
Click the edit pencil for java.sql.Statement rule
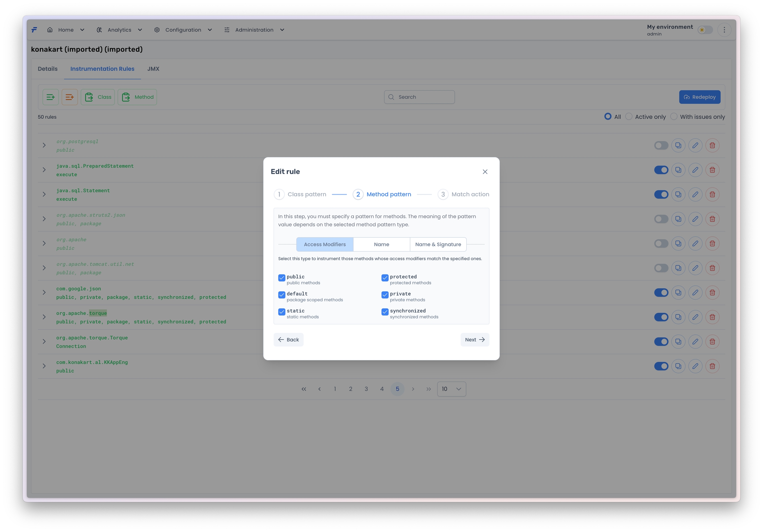695,194
